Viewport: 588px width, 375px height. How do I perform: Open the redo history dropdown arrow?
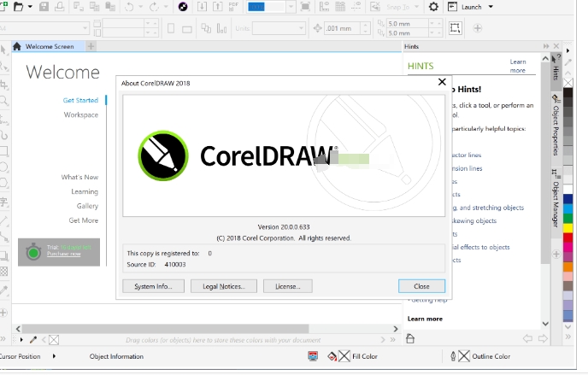point(166,7)
